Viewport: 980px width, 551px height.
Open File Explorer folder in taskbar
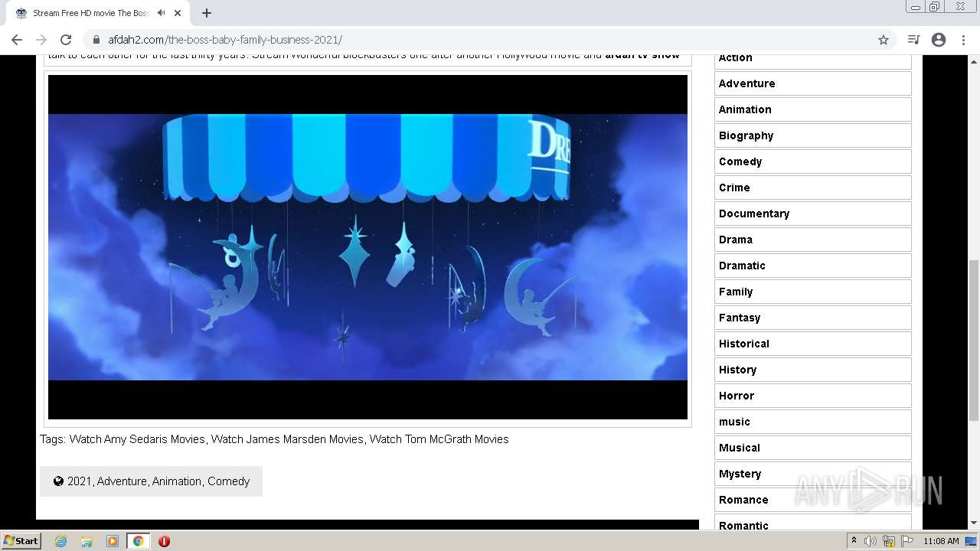(87, 541)
